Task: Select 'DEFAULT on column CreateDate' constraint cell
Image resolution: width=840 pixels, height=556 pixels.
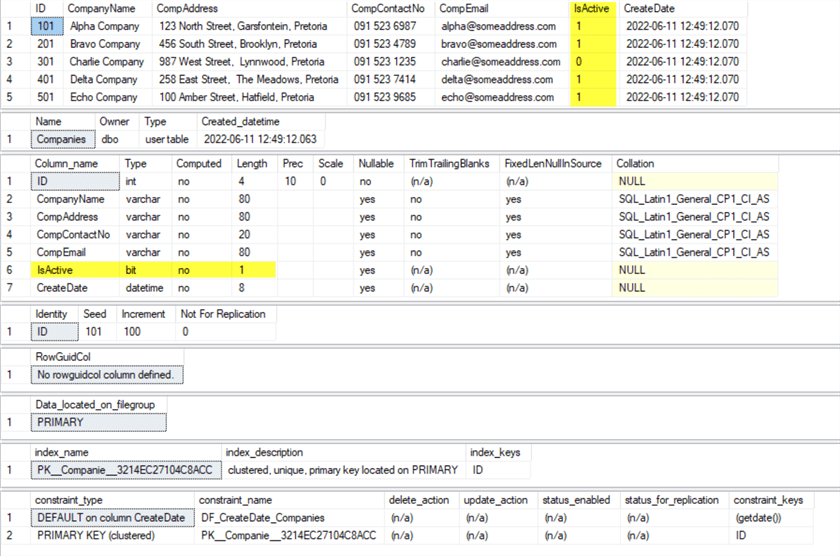Action: click(x=112, y=518)
